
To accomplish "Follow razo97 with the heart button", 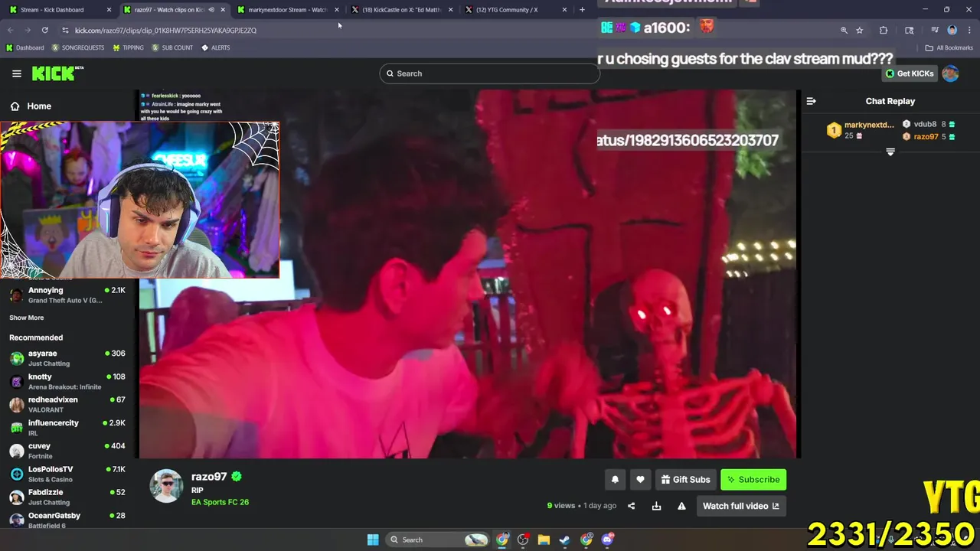I will click(640, 480).
